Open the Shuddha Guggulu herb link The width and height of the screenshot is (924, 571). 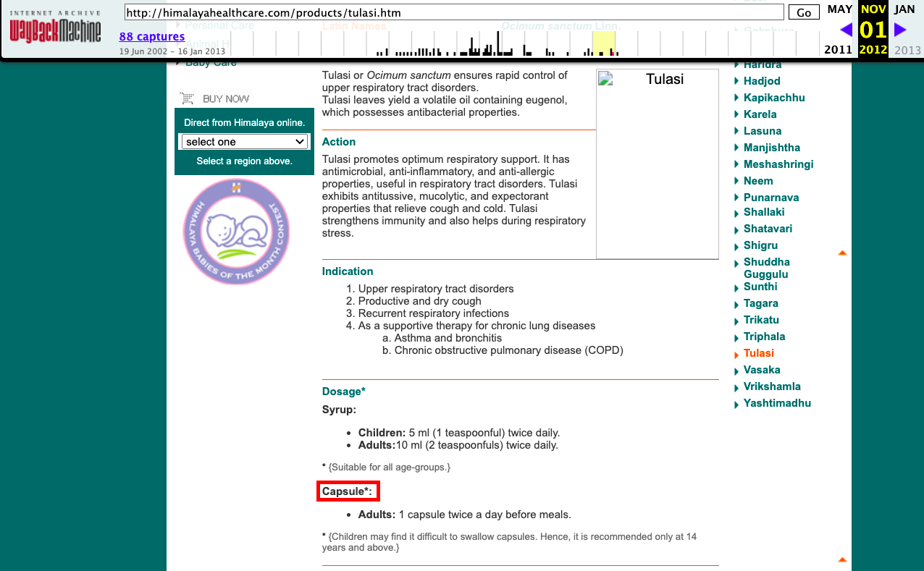pos(767,268)
